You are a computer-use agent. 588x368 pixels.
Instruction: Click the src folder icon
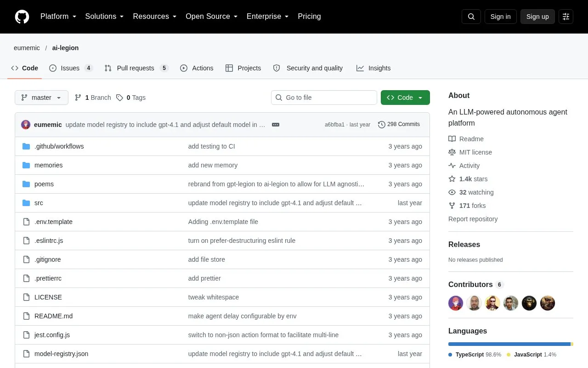click(26, 203)
